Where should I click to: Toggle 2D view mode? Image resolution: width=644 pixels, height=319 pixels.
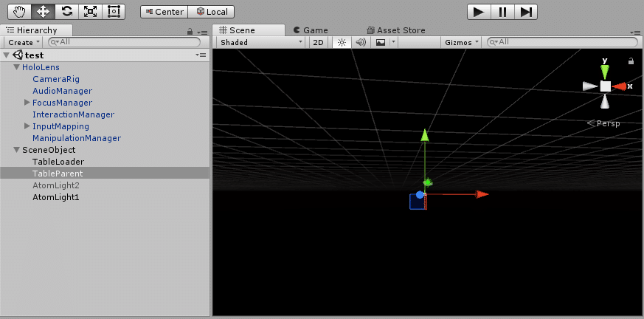[318, 42]
